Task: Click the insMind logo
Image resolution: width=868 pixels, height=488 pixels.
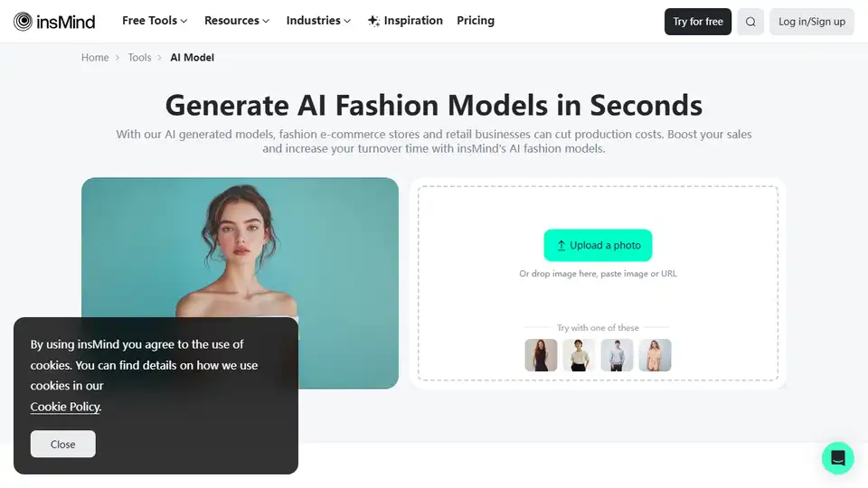Action: (x=54, y=22)
